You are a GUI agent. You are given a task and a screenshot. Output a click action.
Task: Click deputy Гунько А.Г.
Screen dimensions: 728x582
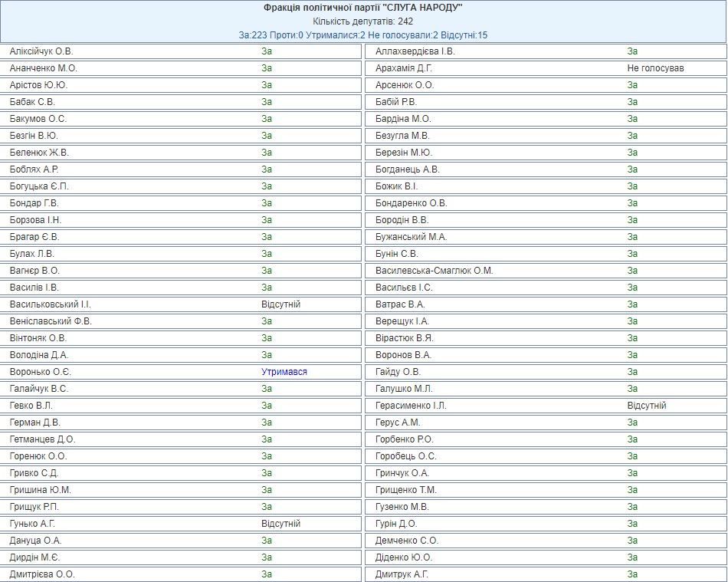pyautogui.click(x=32, y=524)
